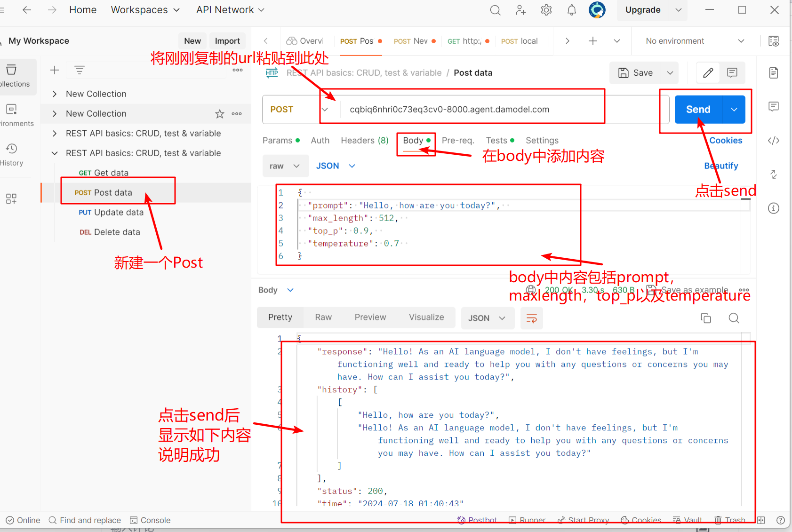Select the Raw response view tab
The width and height of the screenshot is (792, 532).
[x=323, y=318]
